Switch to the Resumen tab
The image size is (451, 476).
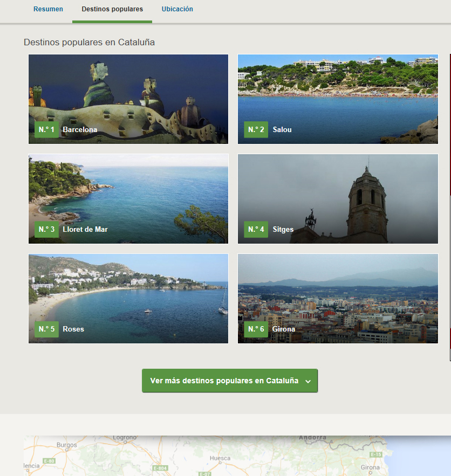(48, 9)
